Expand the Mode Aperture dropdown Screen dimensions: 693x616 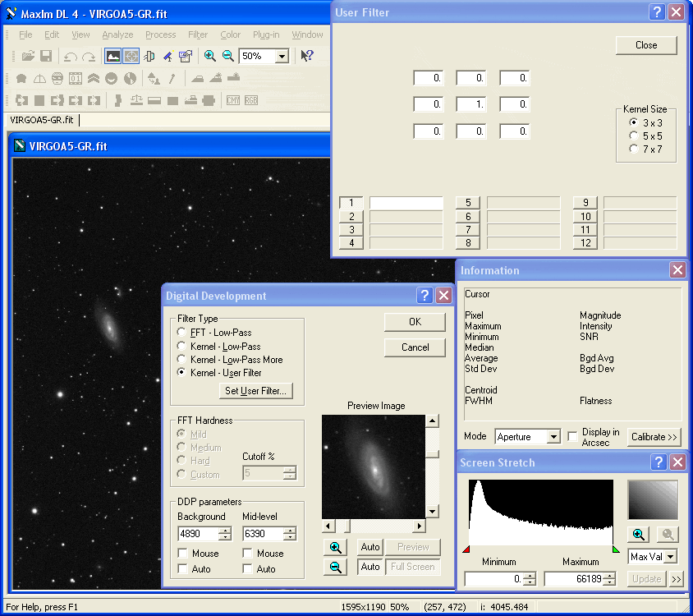click(x=553, y=437)
